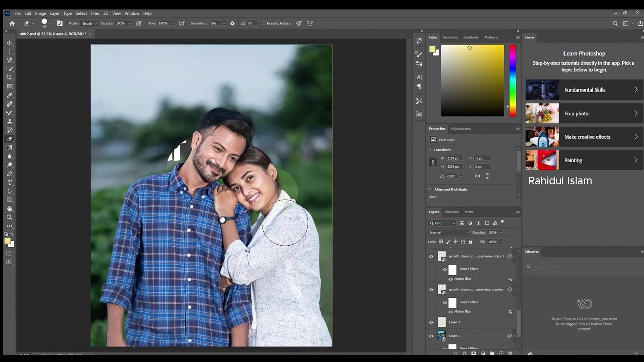Click the foreground color swatch in toolbox
The height and width of the screenshot is (362, 644).
pos(8,241)
